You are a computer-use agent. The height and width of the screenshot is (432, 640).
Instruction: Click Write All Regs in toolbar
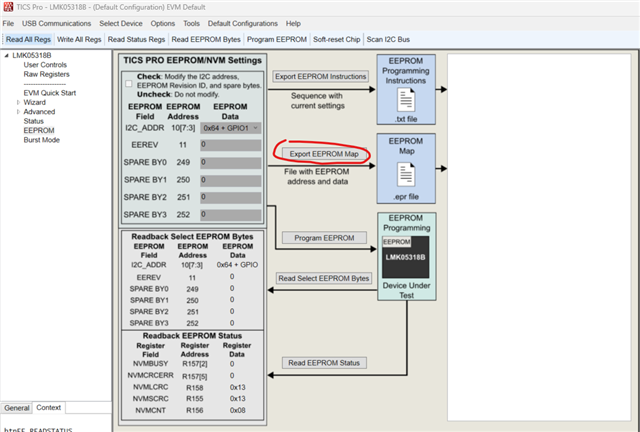[x=79, y=39]
